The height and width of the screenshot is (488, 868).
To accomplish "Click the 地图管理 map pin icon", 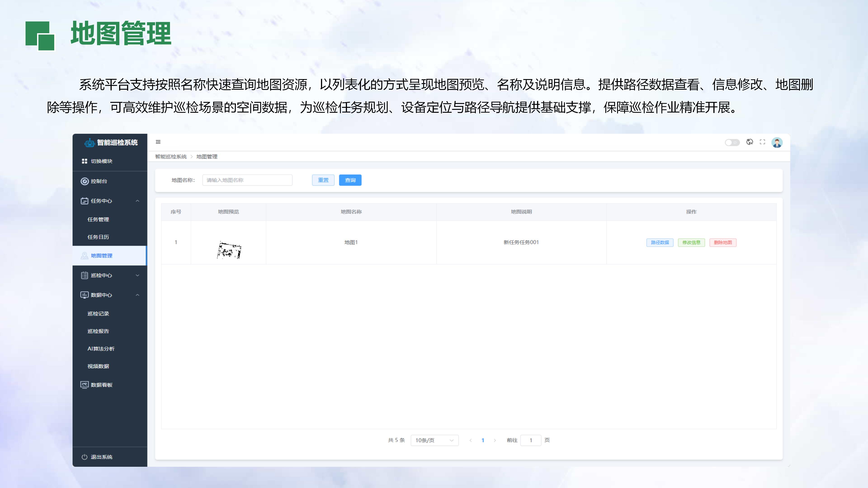I will tap(85, 256).
